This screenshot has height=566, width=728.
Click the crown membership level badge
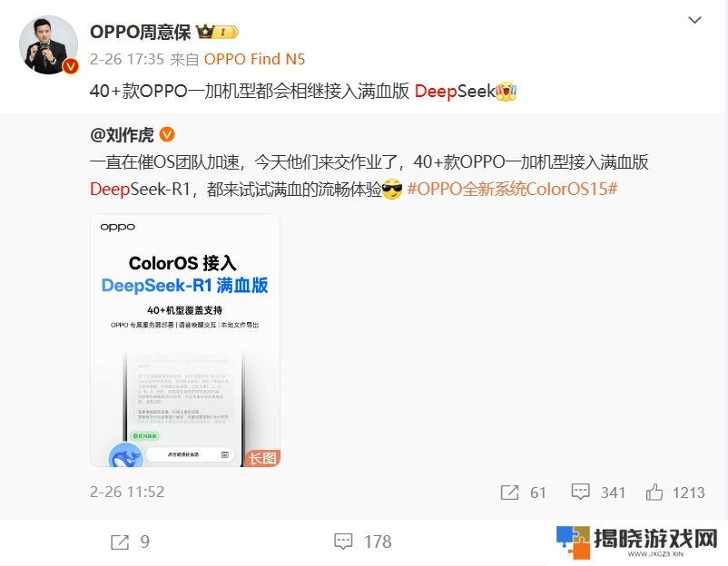[x=217, y=32]
